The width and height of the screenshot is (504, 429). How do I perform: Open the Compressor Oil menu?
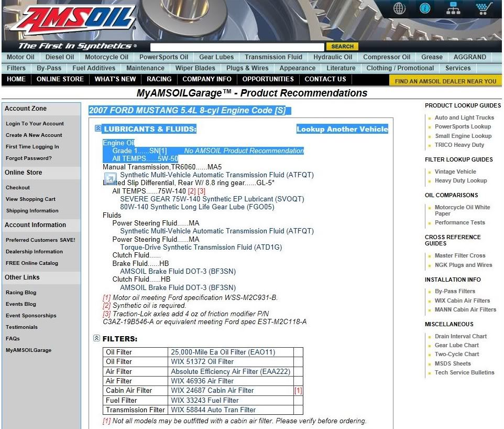tap(387, 57)
